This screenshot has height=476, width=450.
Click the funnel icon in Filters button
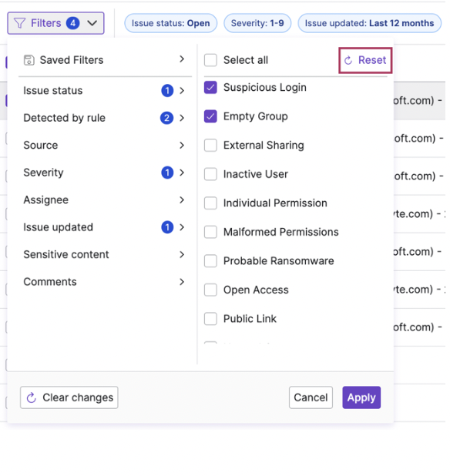[x=20, y=23]
